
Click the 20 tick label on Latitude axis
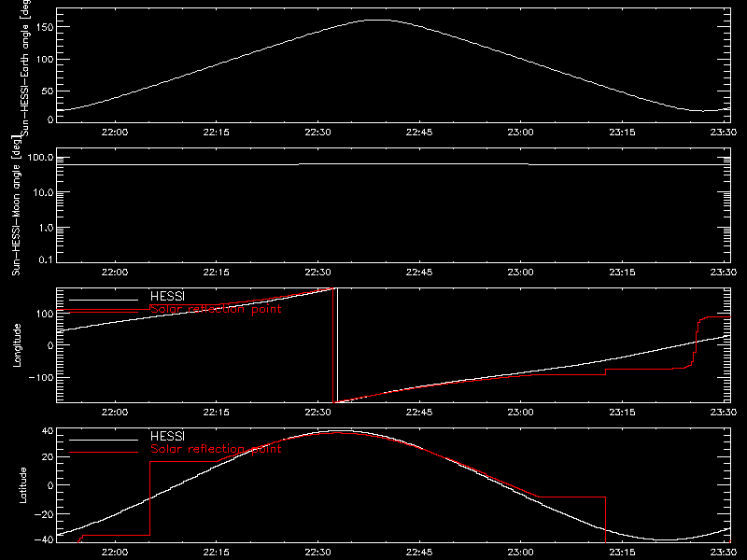[x=48, y=457]
